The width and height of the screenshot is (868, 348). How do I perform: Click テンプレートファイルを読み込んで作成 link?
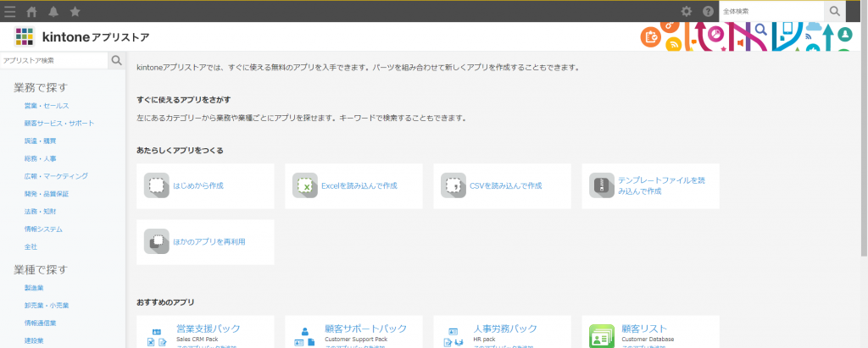(x=661, y=186)
